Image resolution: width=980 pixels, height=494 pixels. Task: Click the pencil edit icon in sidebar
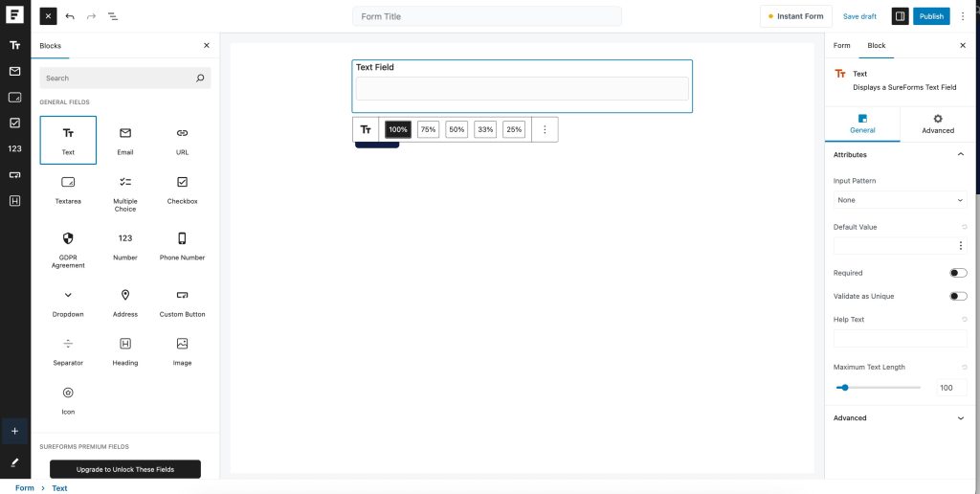click(15, 462)
